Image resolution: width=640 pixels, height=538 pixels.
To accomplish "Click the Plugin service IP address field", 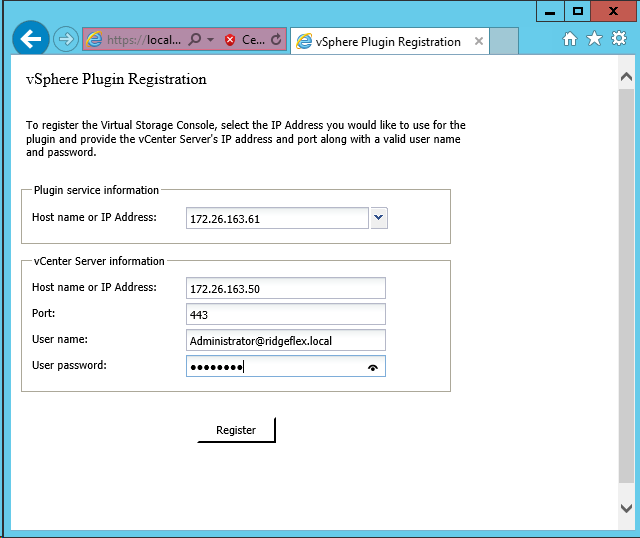I will coord(277,218).
